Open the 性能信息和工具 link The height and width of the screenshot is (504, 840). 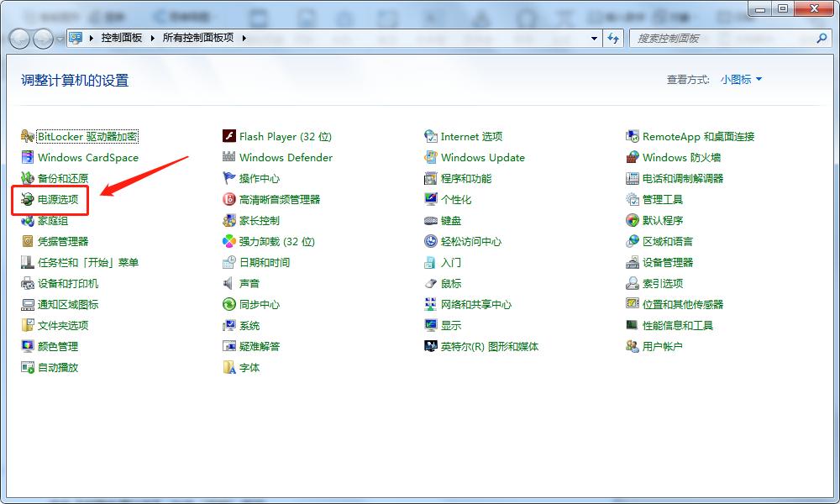(x=678, y=325)
